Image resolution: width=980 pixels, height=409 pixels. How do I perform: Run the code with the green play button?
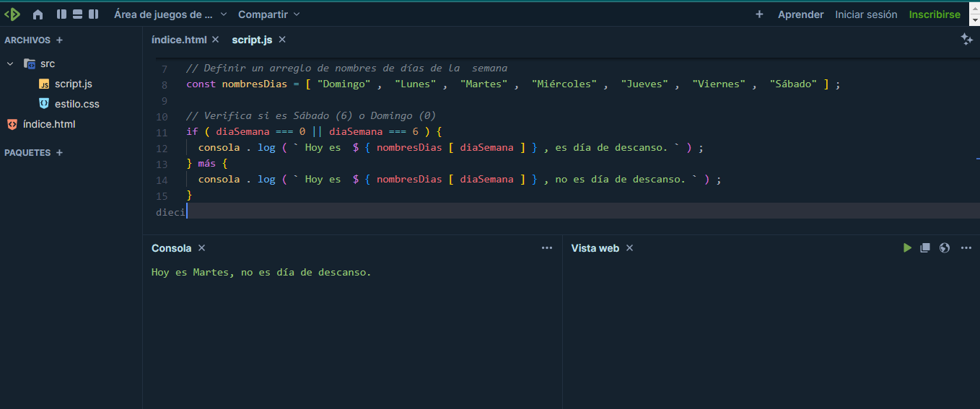click(x=907, y=248)
